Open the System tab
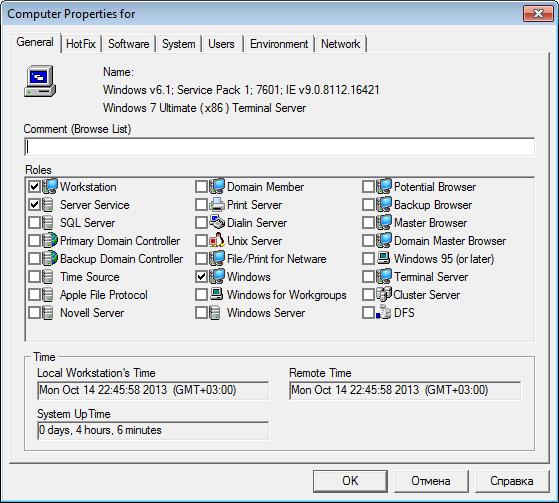559x503 pixels. (179, 44)
